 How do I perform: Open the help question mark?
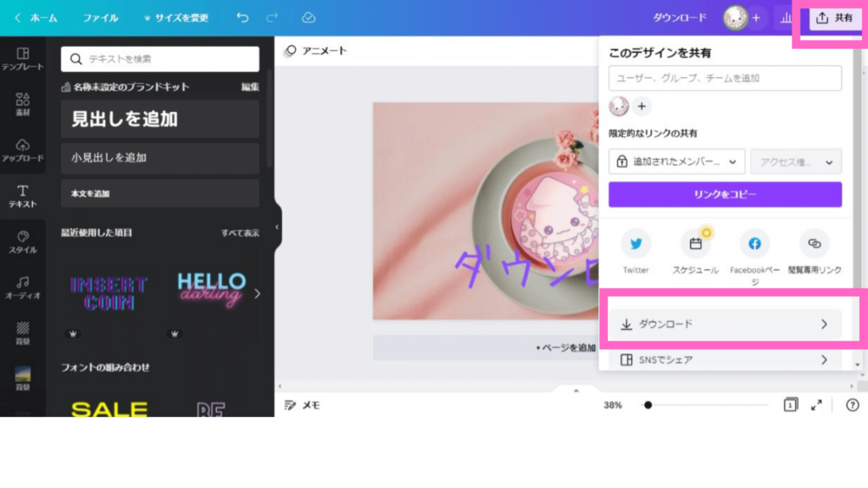point(853,405)
